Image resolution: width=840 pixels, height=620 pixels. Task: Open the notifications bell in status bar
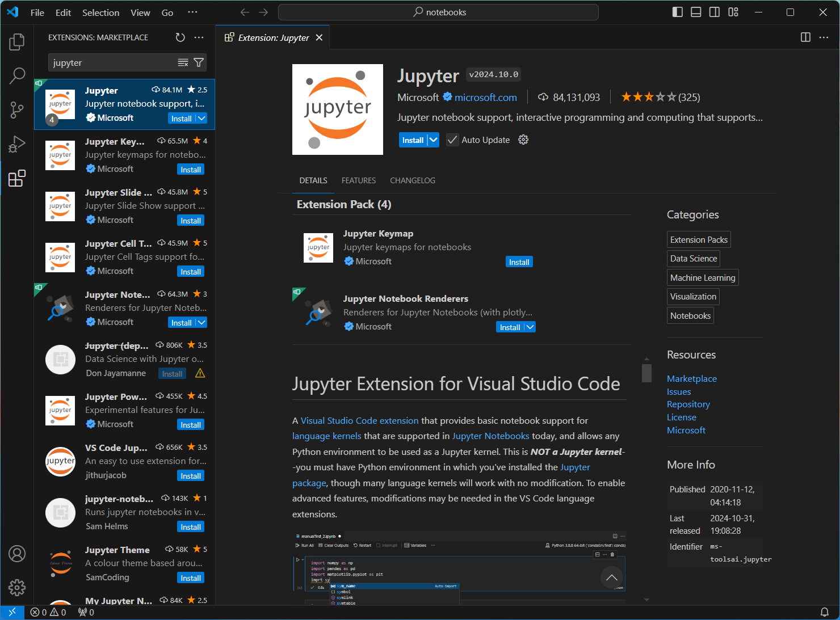825,612
